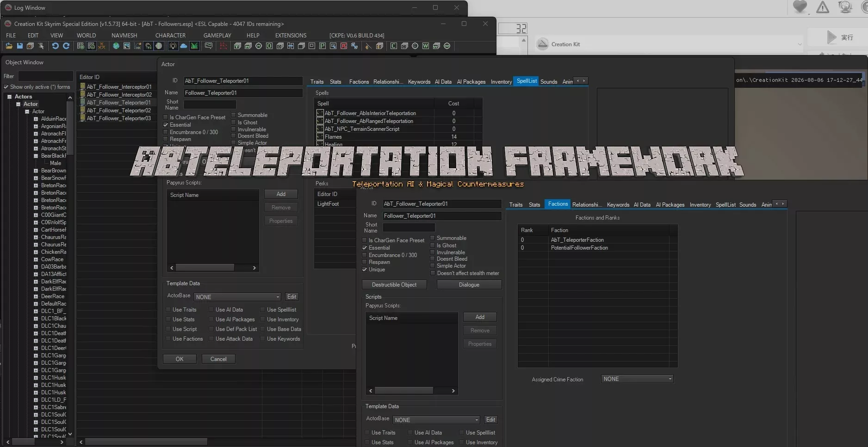Click Add script button in front Actor window
The image size is (868, 447).
(480, 317)
